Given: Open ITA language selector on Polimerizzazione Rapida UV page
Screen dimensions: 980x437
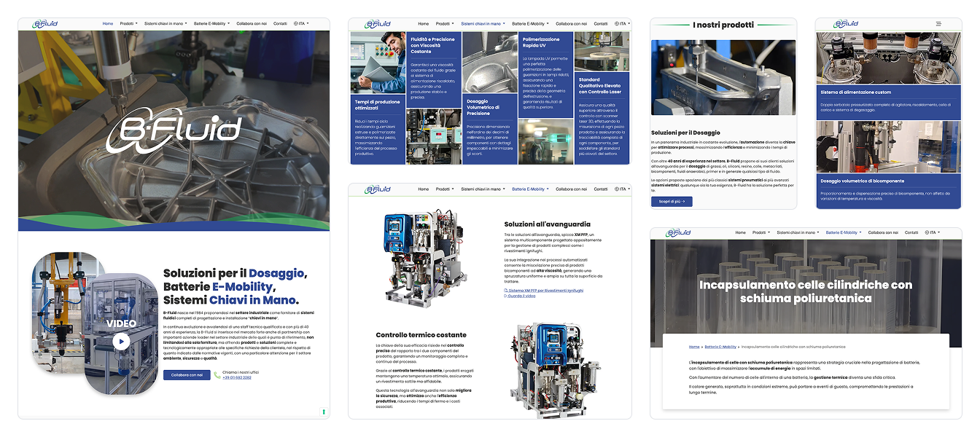Looking at the screenshot, I should coord(622,24).
